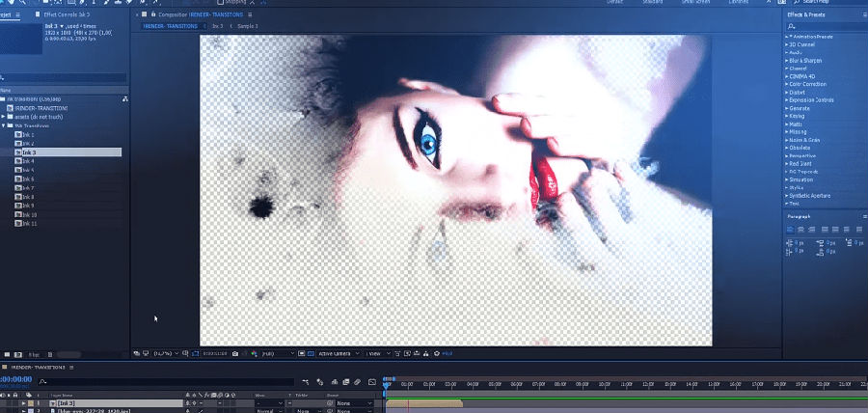Image resolution: width=868 pixels, height=413 pixels.
Task: Open the composition flowchart icon in viewer footer
Action: pos(425,353)
